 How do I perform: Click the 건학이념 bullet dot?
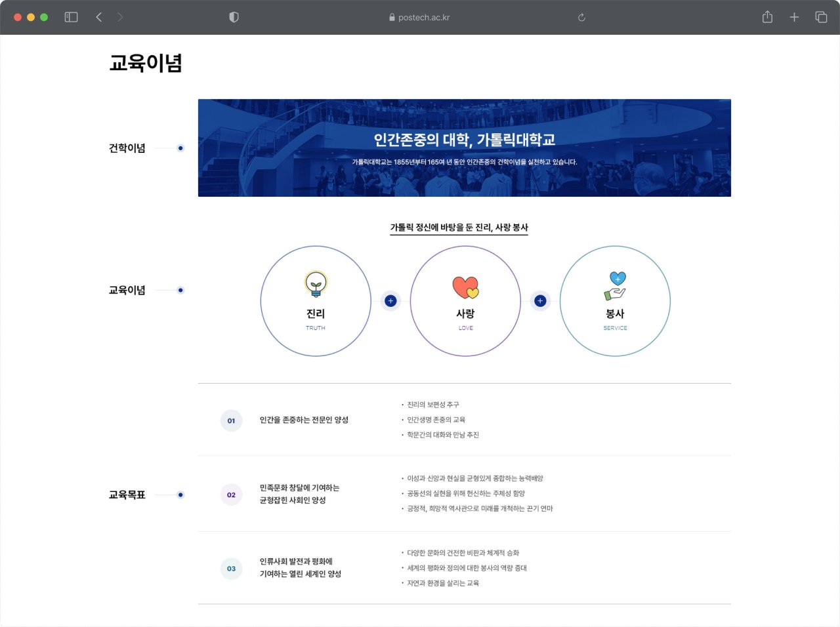pos(180,148)
